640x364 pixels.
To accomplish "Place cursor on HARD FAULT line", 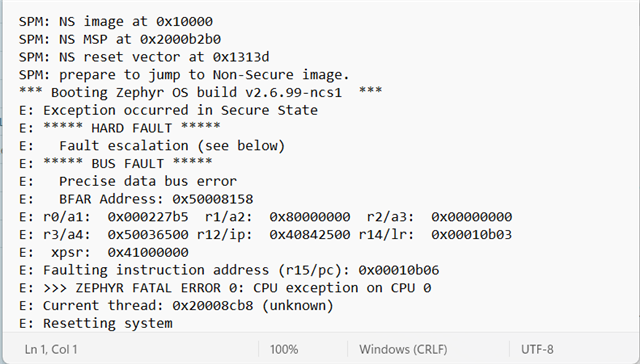I will (x=120, y=128).
